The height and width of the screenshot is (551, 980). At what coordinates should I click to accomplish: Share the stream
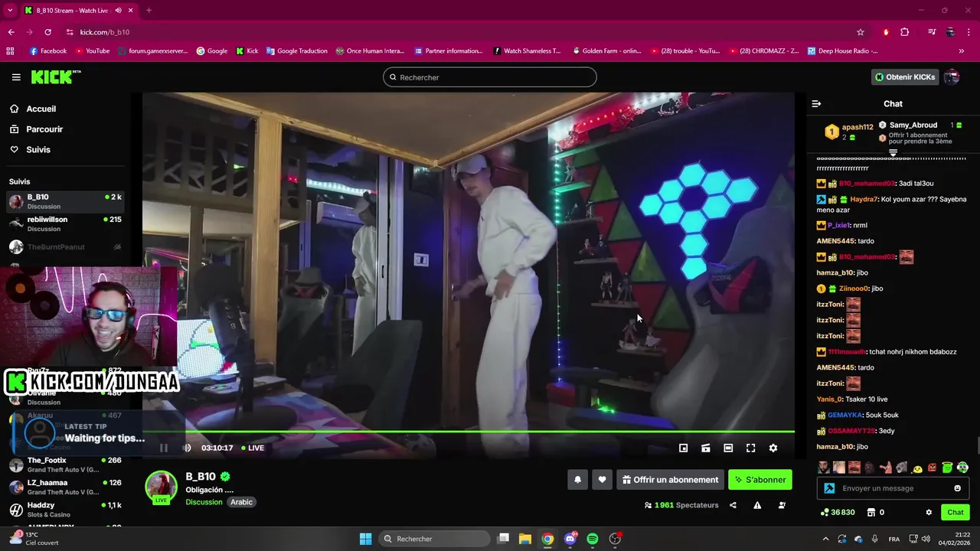point(733,505)
